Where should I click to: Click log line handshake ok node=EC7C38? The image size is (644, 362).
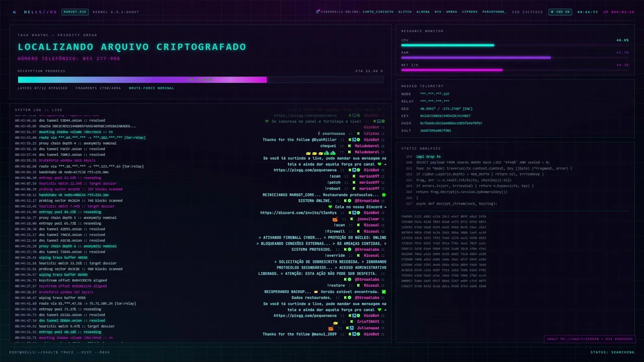click(x=62, y=172)
